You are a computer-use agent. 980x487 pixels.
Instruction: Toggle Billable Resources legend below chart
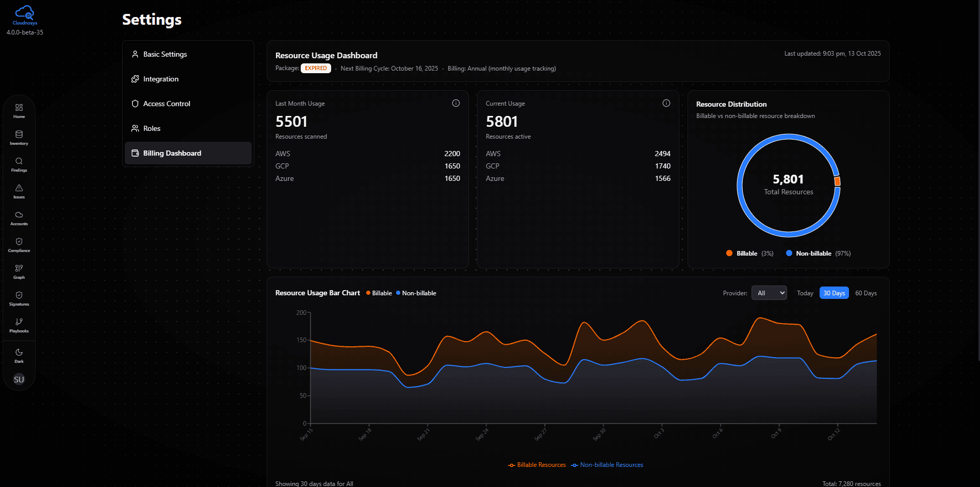[537, 465]
